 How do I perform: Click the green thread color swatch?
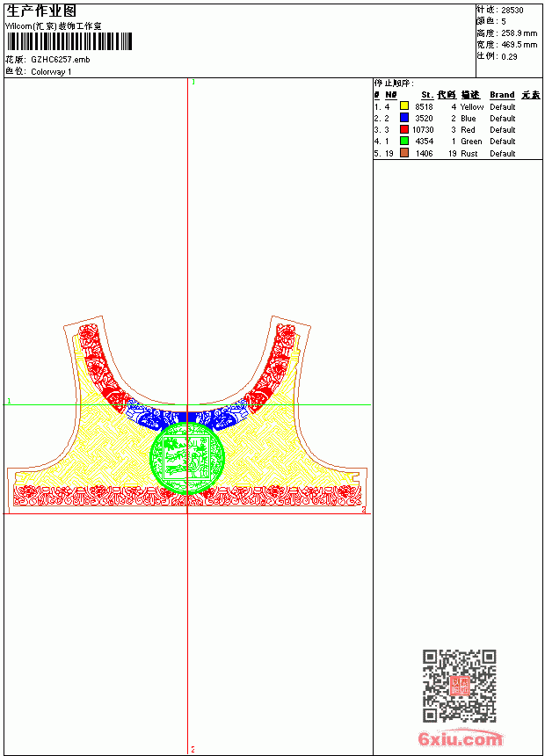tap(404, 141)
